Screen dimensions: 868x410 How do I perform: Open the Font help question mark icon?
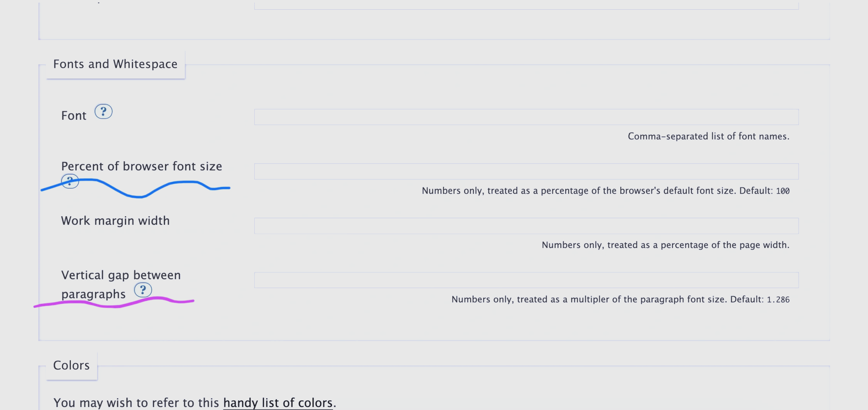103,112
